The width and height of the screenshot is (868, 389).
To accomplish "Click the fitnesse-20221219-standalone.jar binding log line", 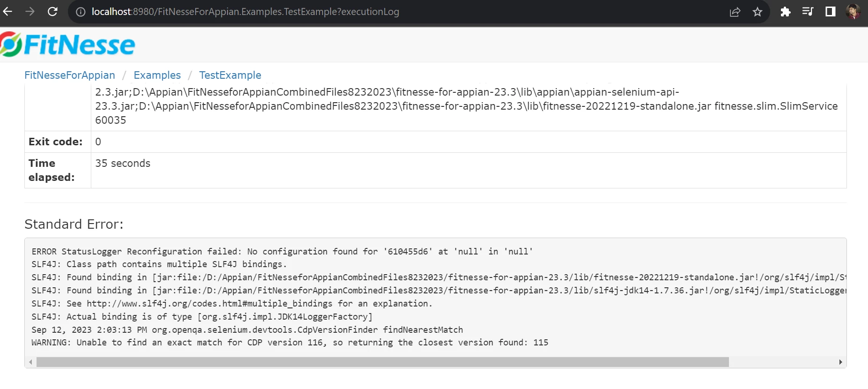I will (x=439, y=277).
